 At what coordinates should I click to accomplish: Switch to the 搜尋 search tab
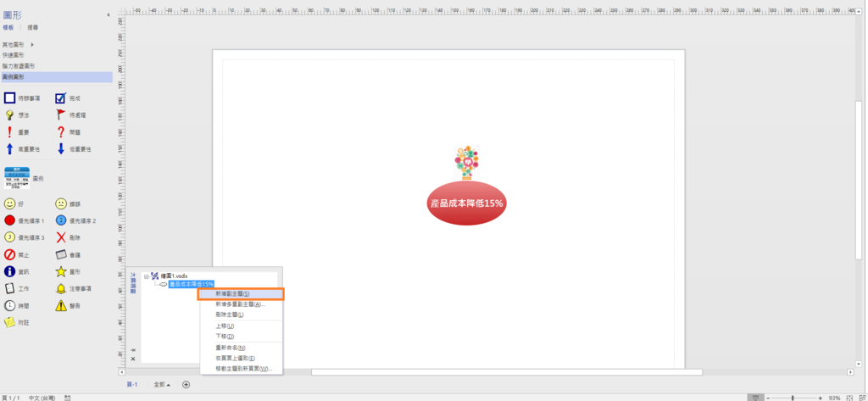(x=33, y=27)
